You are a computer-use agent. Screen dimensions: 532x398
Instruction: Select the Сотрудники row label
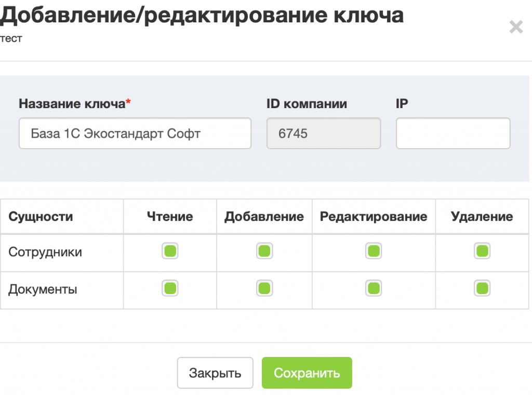point(45,252)
